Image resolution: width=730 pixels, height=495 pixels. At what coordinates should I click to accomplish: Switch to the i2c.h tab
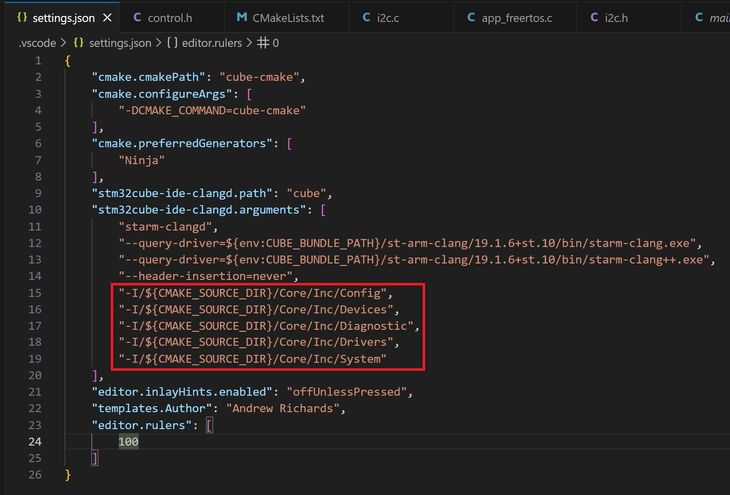click(x=615, y=18)
